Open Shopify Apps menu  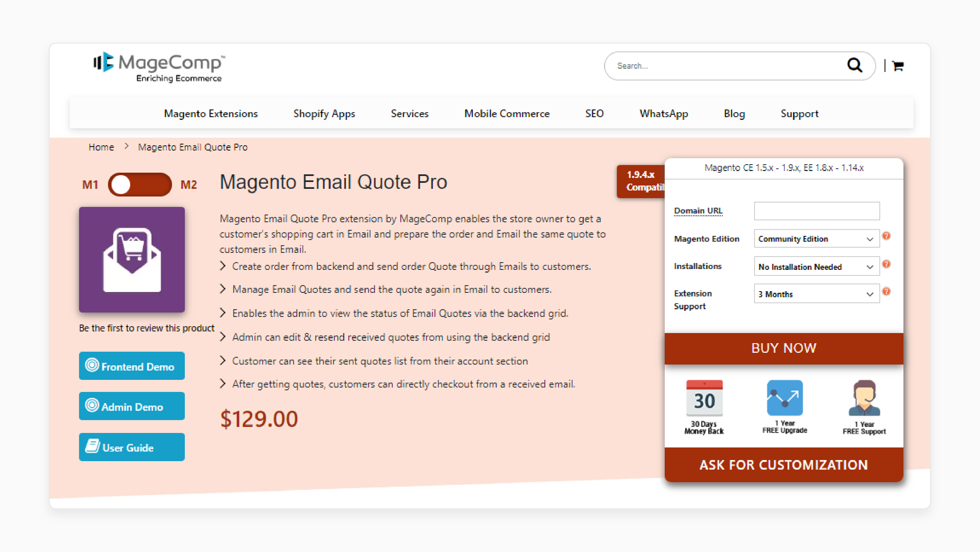click(x=324, y=114)
